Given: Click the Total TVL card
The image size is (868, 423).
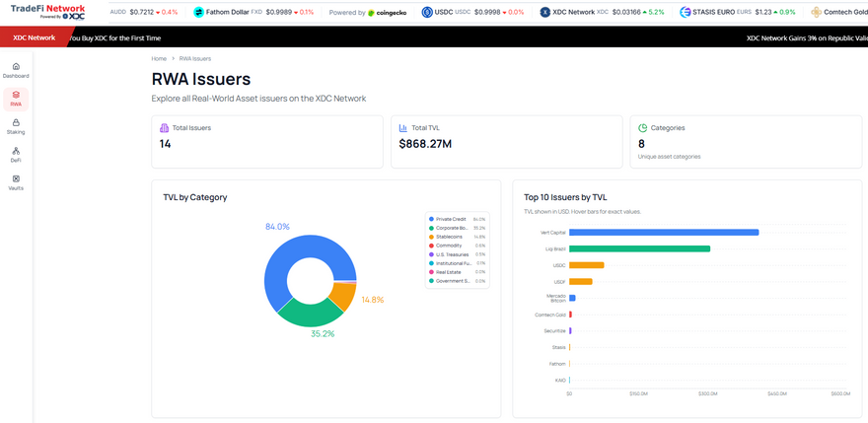Looking at the screenshot, I should pos(507,142).
